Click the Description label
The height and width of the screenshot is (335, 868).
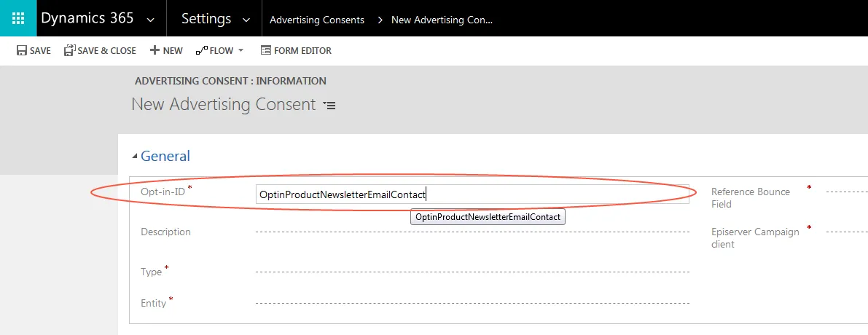(x=165, y=232)
